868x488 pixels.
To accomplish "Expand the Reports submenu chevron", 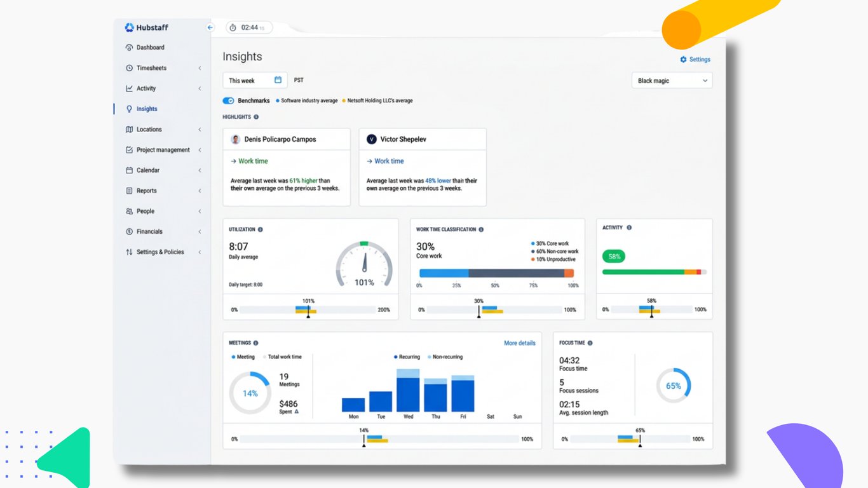I will coord(200,191).
